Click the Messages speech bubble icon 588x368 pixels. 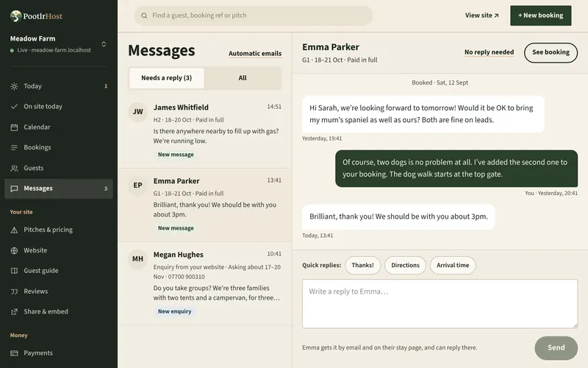(14, 188)
